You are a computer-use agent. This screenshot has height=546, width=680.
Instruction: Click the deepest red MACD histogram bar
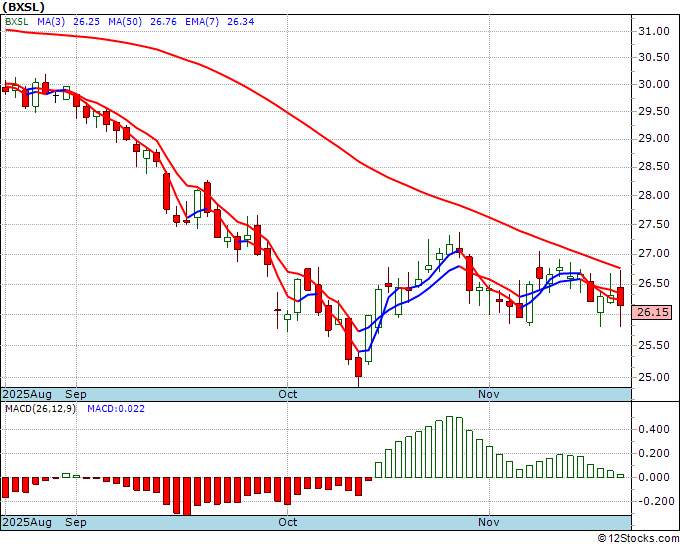[x=186, y=497]
